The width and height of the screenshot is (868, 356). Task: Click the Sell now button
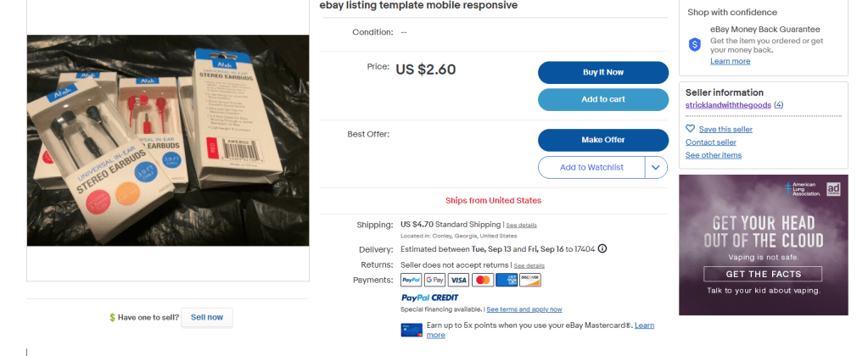tap(207, 317)
